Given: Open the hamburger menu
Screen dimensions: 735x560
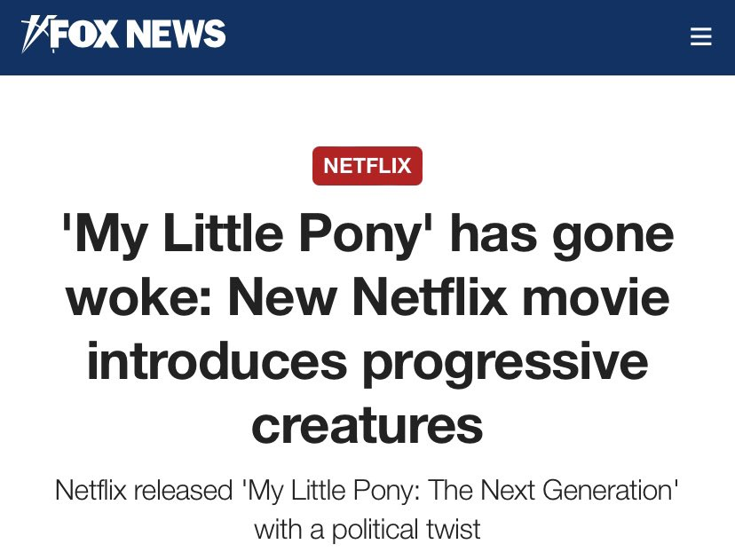Looking at the screenshot, I should [x=700, y=36].
